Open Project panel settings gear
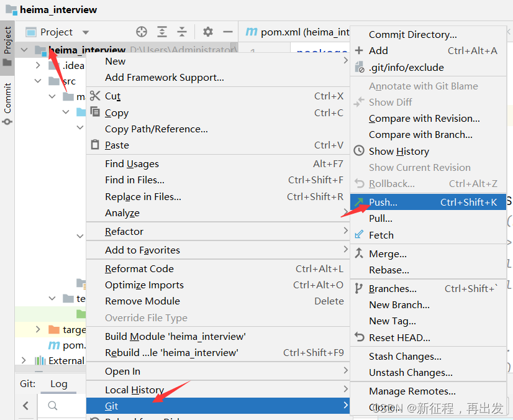513x420 pixels. 208,32
